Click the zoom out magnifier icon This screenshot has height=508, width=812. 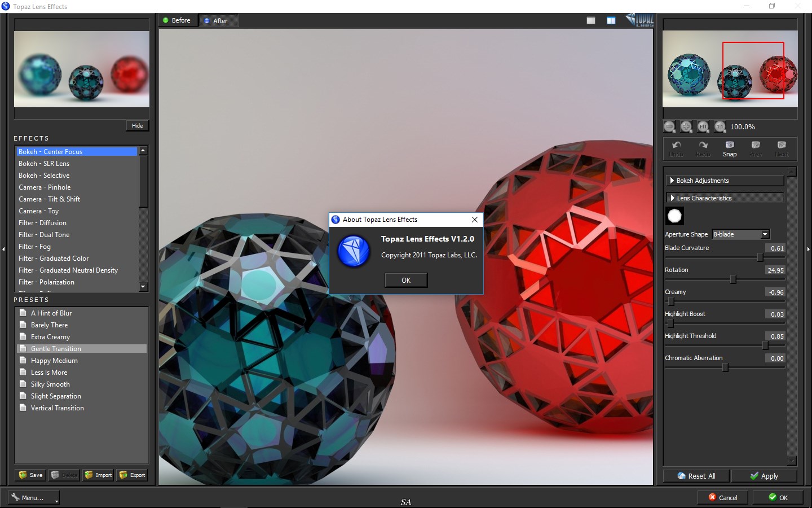(x=669, y=126)
